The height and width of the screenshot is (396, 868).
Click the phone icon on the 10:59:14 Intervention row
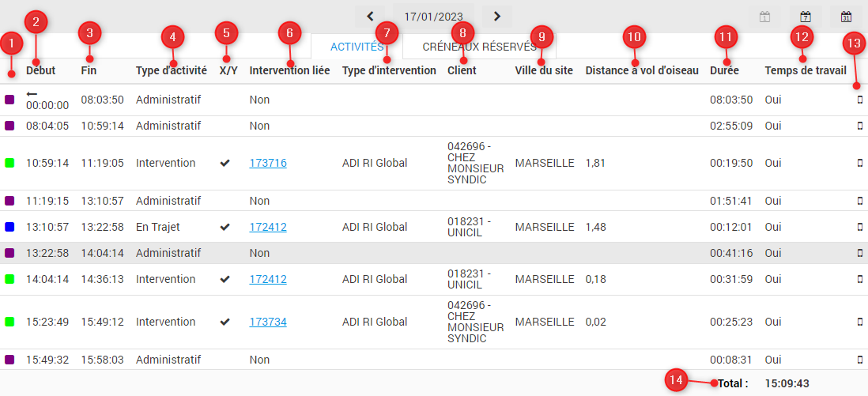coord(860,163)
